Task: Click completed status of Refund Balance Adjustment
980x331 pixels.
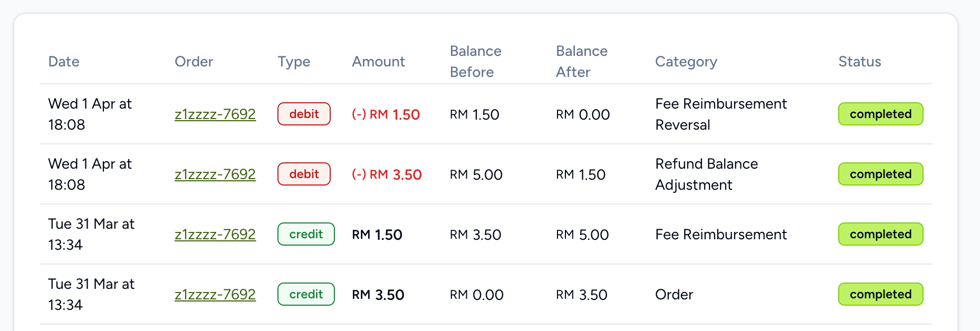Action: tap(880, 174)
